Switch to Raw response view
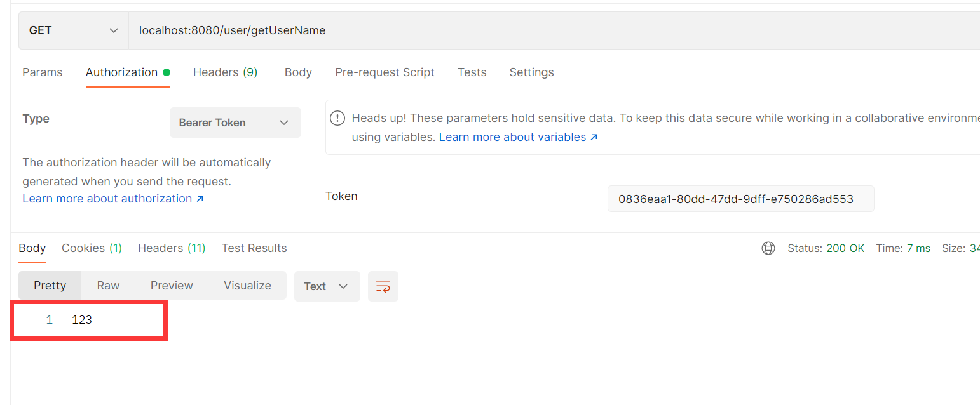 tap(107, 285)
